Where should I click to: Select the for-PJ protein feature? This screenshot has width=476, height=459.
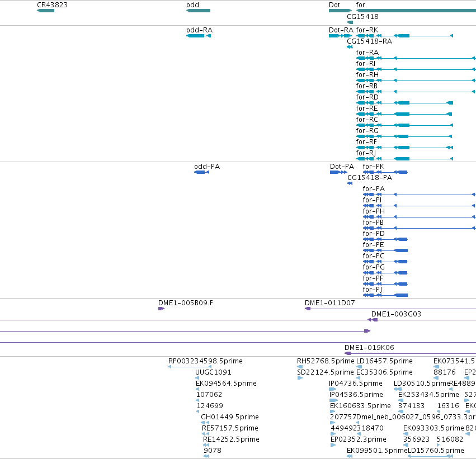[x=385, y=295]
